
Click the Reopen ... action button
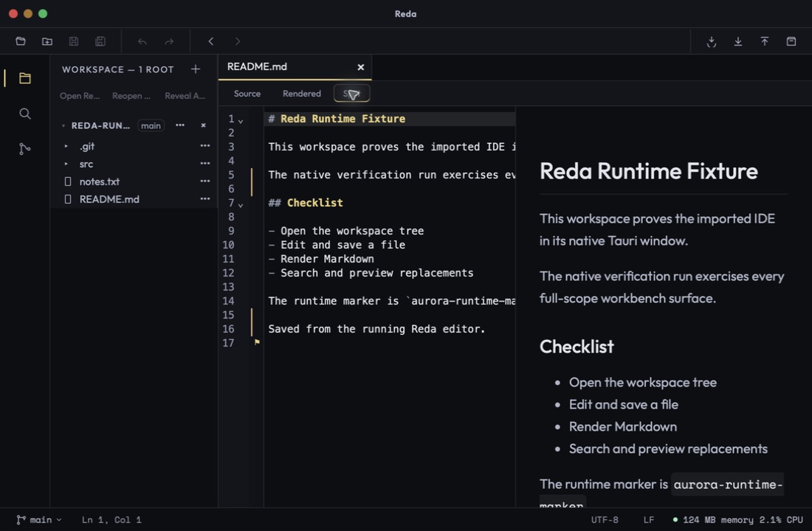click(x=131, y=96)
